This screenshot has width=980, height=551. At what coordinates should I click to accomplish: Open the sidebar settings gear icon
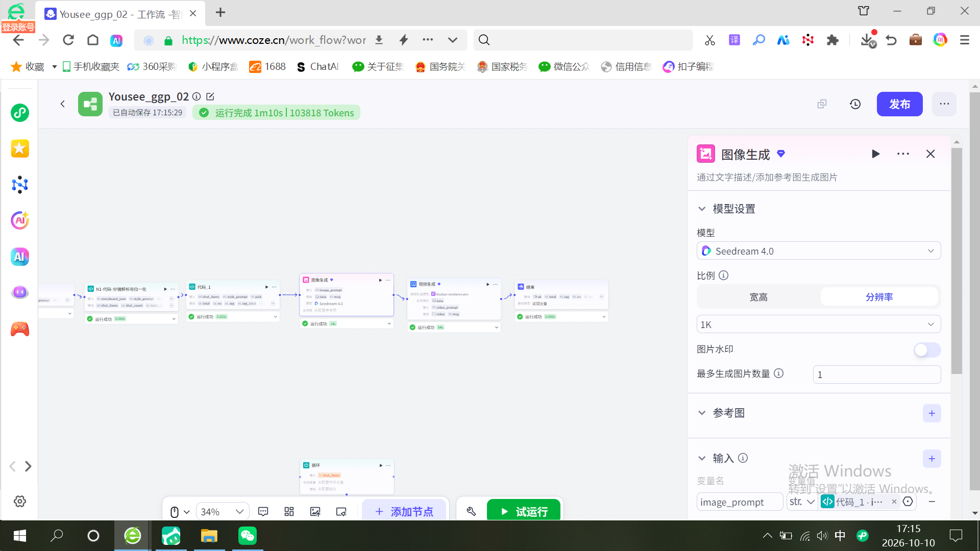[20, 502]
